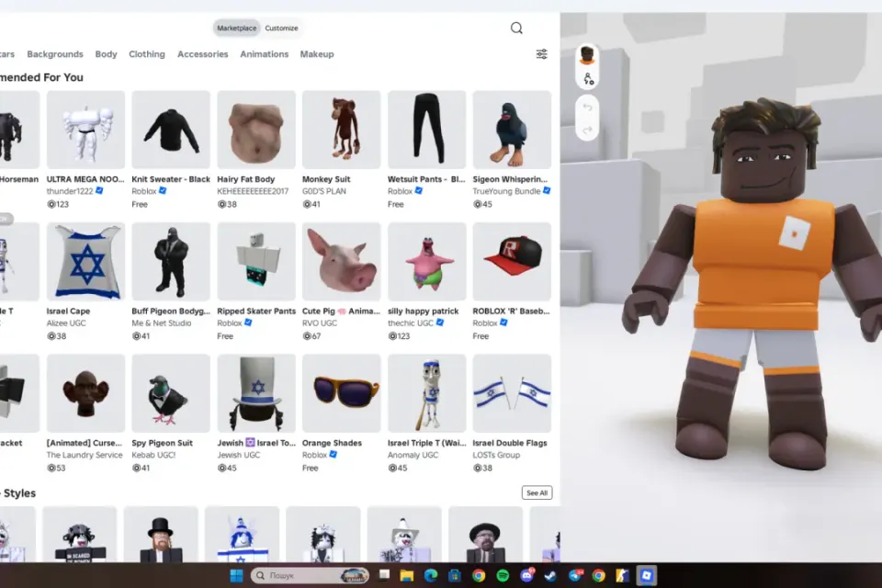882x588 pixels.
Task: Launch Microsoft Edge from the taskbar
Action: tap(431, 576)
